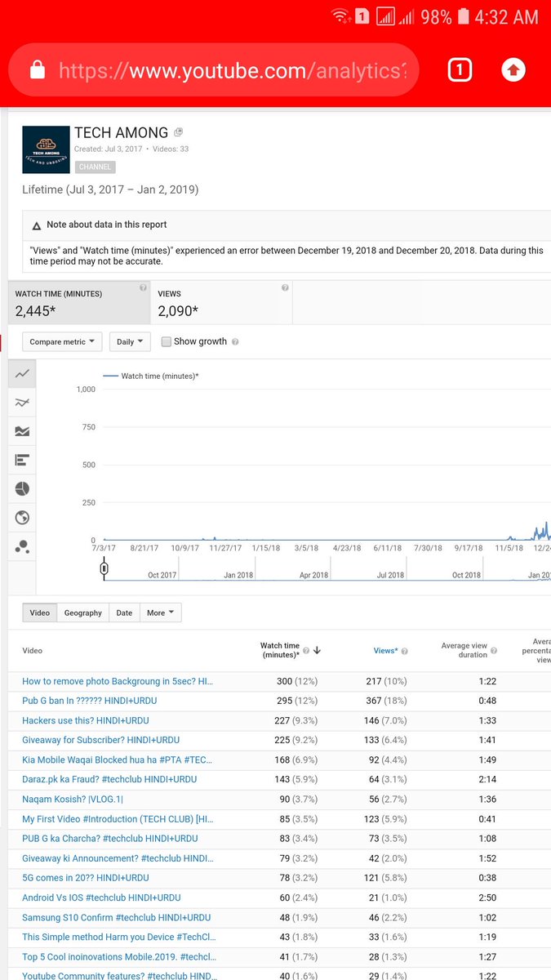Click help icon next to Views column

point(404,651)
